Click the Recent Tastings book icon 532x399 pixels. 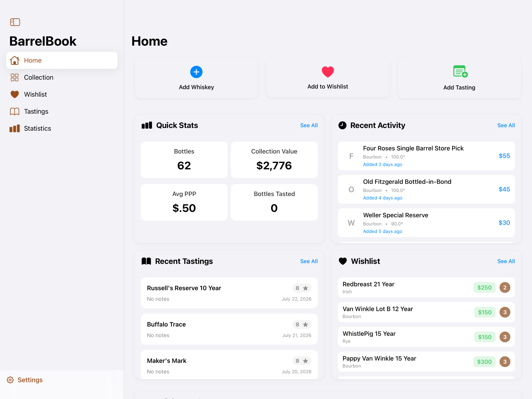click(x=146, y=261)
